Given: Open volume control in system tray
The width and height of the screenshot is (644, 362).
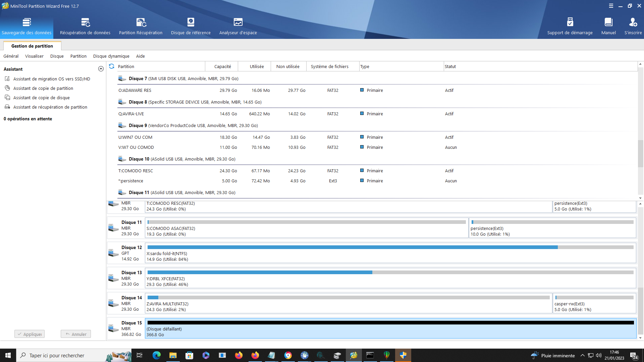Looking at the screenshot, I should coord(599,356).
